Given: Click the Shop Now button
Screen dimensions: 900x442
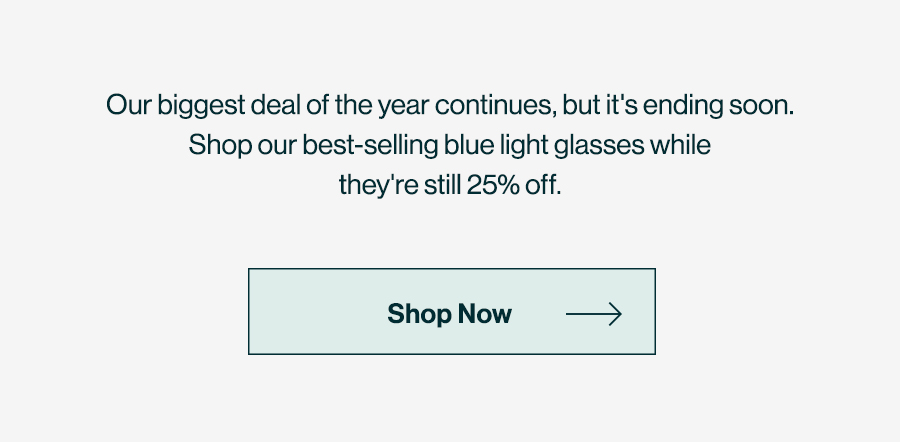Looking at the screenshot, I should (x=452, y=311).
